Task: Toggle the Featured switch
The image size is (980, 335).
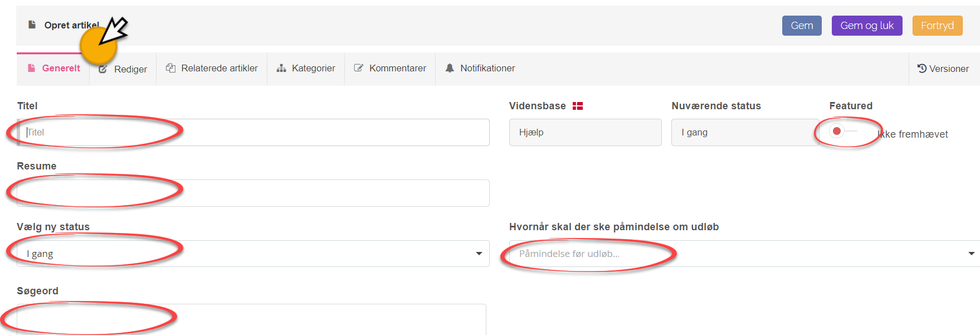Action: click(844, 132)
